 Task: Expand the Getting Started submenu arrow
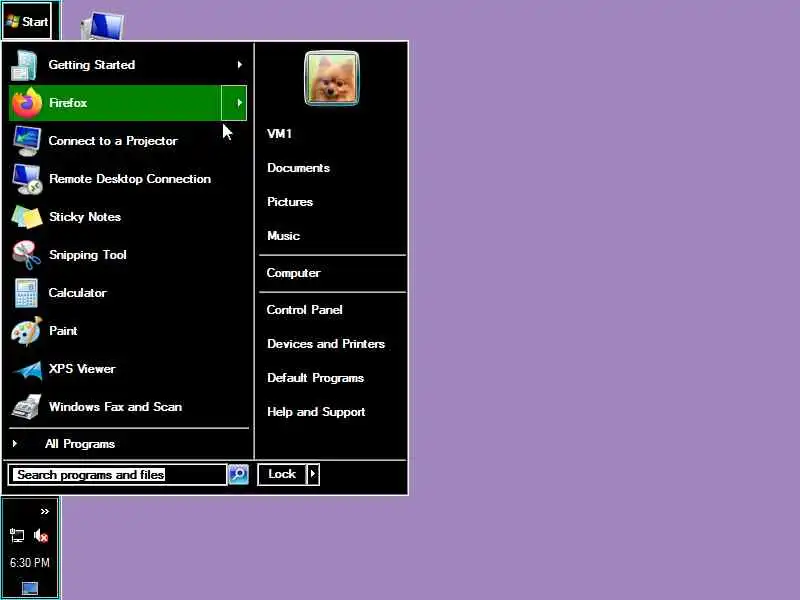point(239,65)
